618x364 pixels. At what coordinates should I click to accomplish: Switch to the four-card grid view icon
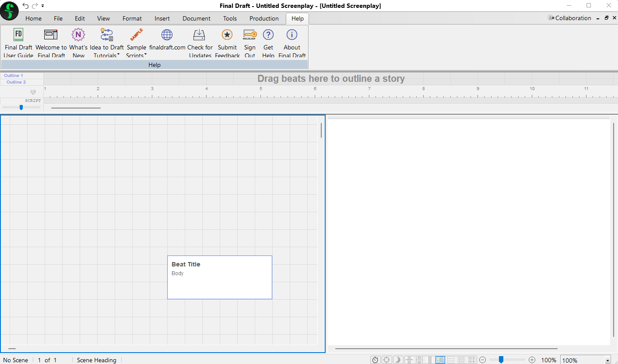(x=472, y=360)
